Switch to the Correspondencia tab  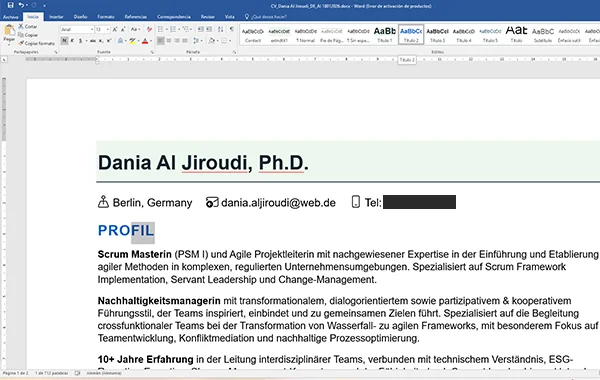pyautogui.click(x=174, y=17)
